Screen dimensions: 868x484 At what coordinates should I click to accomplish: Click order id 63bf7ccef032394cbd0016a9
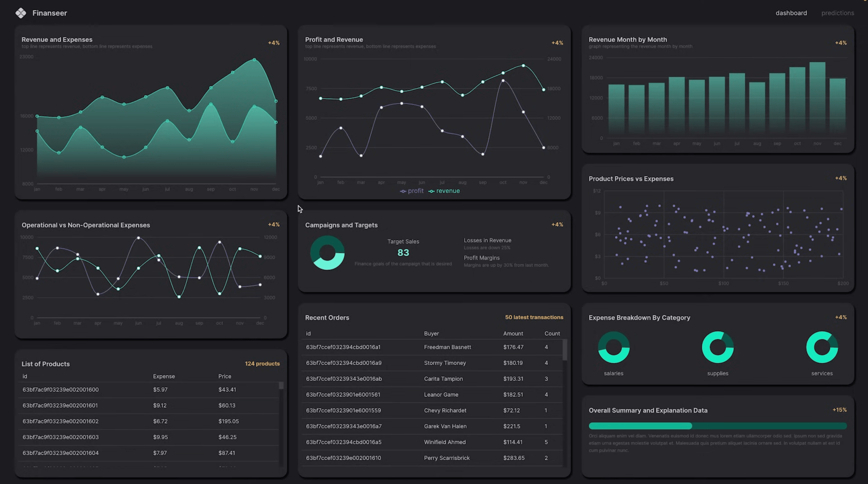tap(343, 363)
